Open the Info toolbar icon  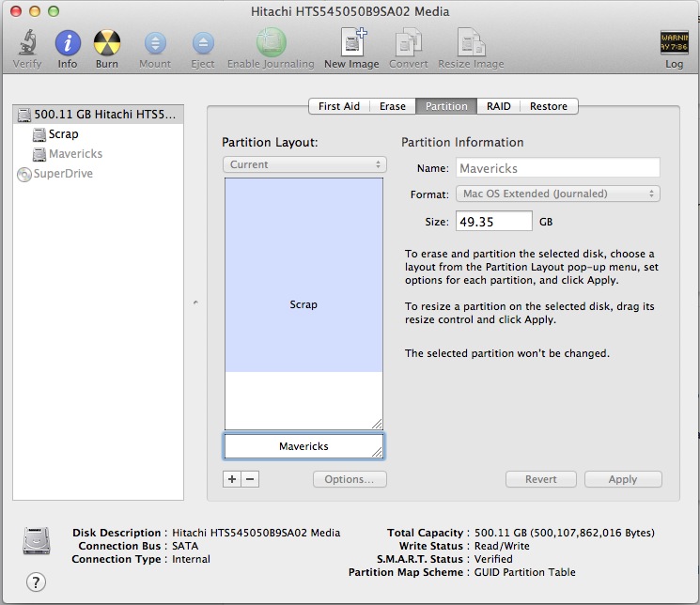68,43
